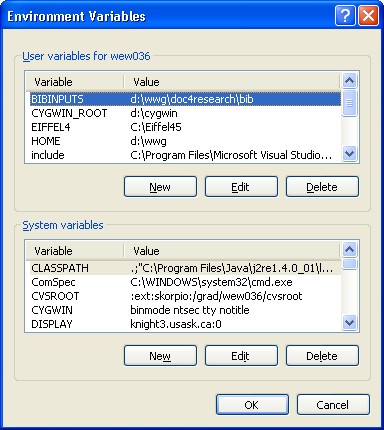Create a New user variable
Viewport: 384px width, 430px height.
click(x=160, y=187)
